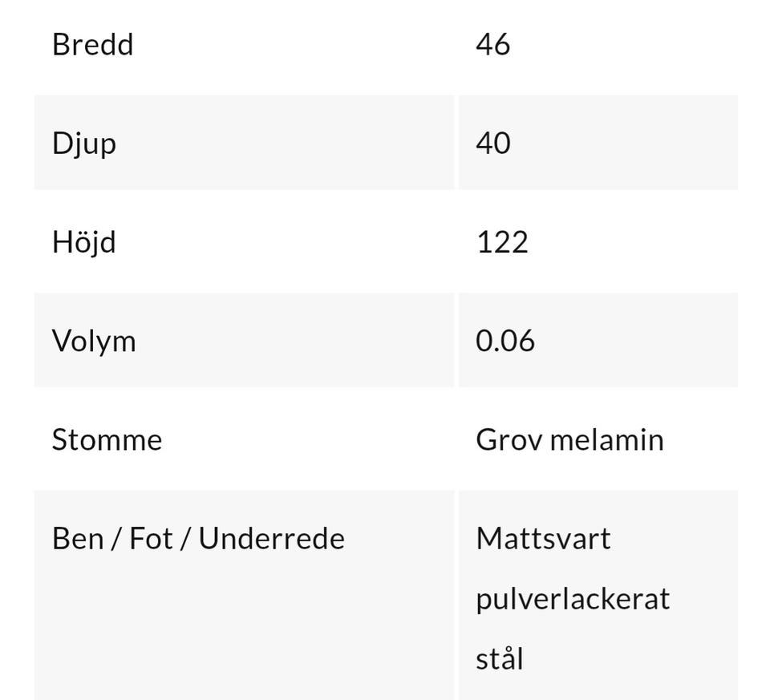Click the word Ben in label
This screenshot has height=700, width=770.
point(78,539)
